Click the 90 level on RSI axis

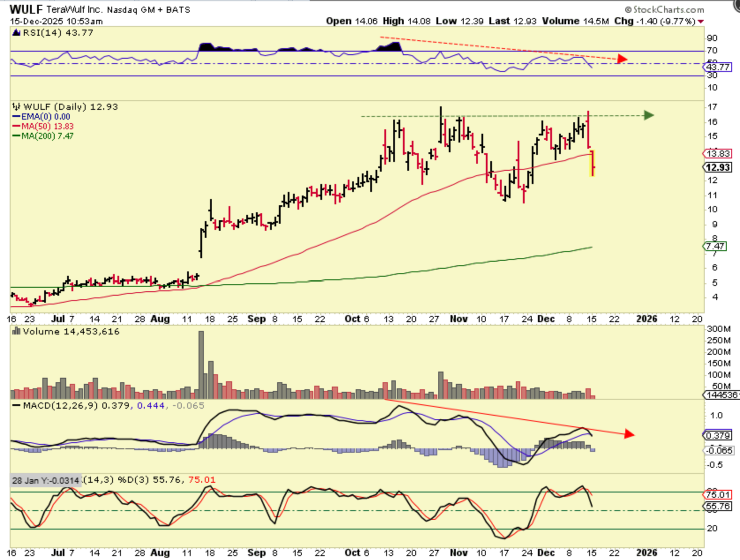pyautogui.click(x=712, y=38)
